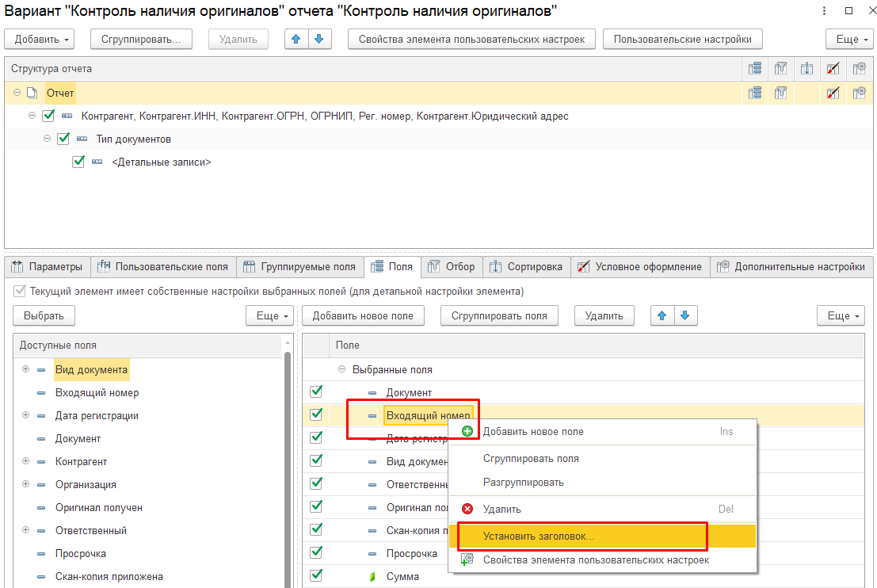Collapse Выбранные поля group
The height and width of the screenshot is (588, 877).
(x=341, y=369)
